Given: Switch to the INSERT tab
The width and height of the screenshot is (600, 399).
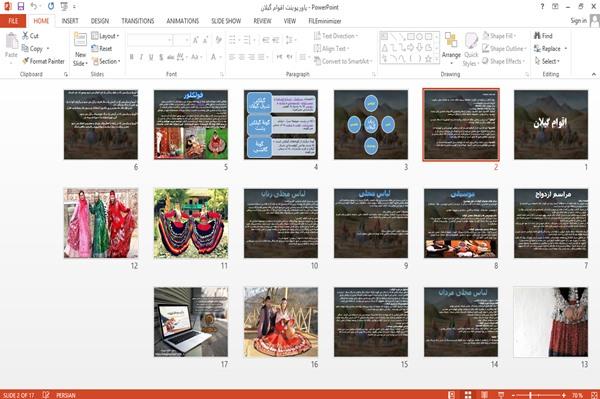Looking at the screenshot, I should pos(70,21).
